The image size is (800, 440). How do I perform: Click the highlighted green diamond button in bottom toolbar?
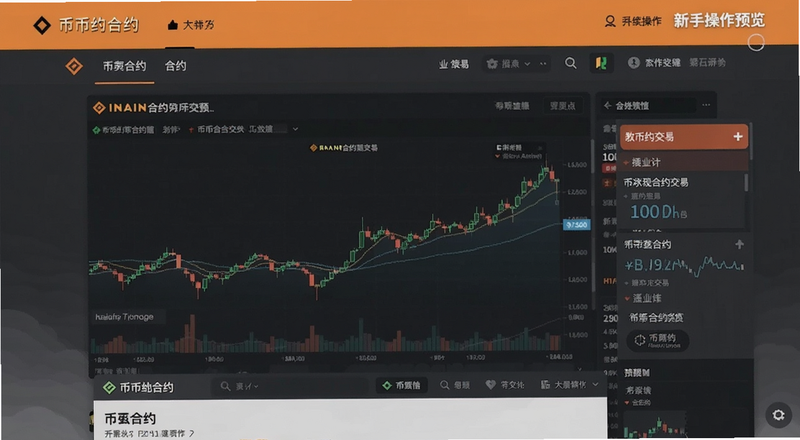click(403, 385)
